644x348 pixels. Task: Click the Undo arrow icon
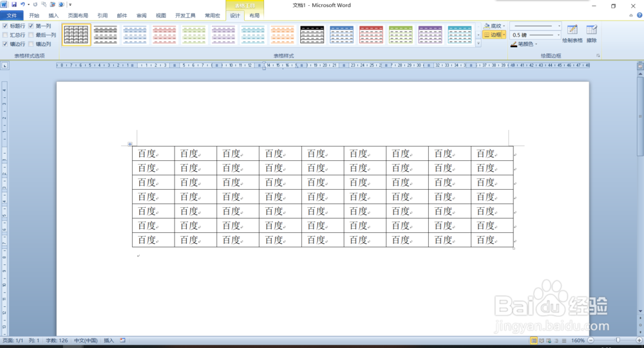tap(23, 5)
